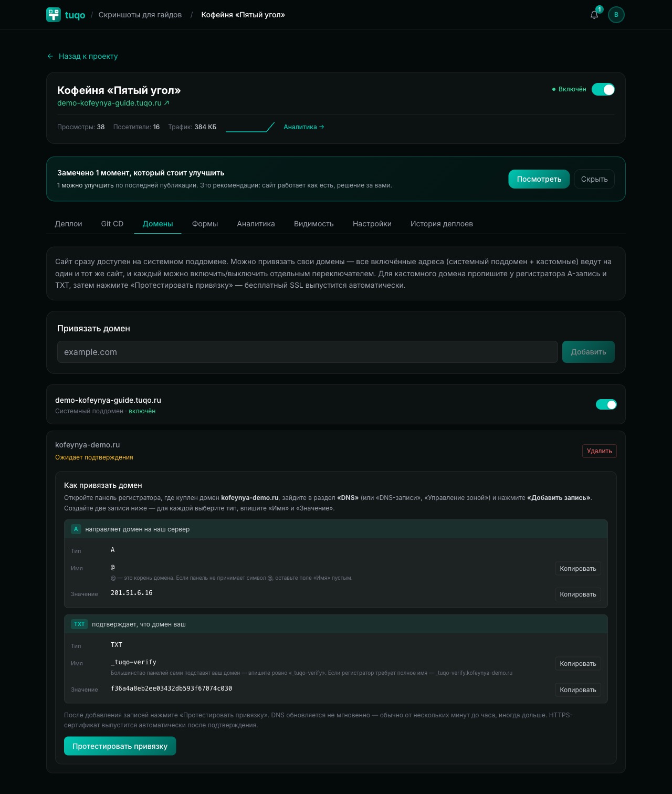672x794 pixels.
Task: Copy the A record value 201.51.6.16
Action: (578, 594)
